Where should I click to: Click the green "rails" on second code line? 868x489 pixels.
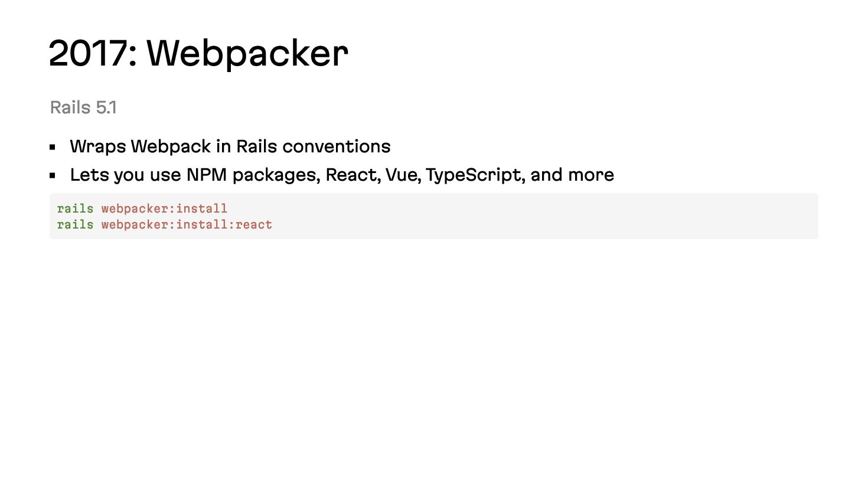tap(75, 224)
